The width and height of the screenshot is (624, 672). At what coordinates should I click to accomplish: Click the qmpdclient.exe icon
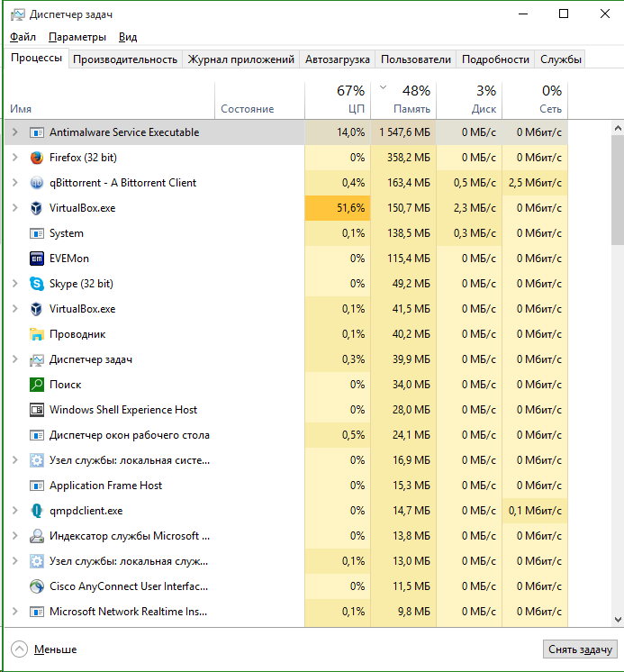pos(36,511)
